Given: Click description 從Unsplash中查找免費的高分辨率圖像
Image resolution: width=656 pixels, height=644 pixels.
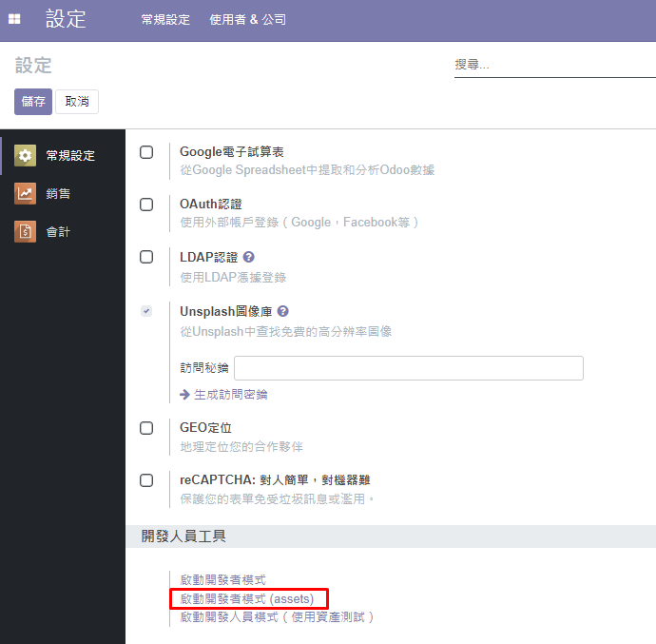Looking at the screenshot, I should [x=286, y=332].
